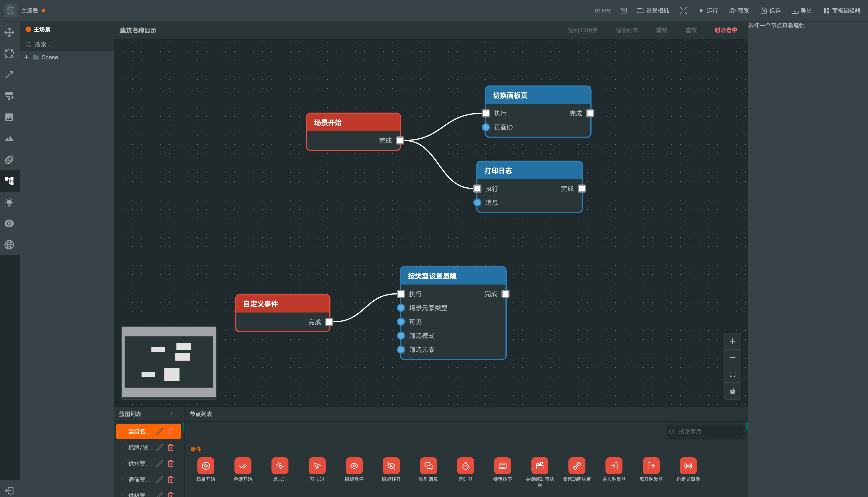868x497 pixels.
Task: Toggle the canvas lock icon
Action: (x=732, y=391)
